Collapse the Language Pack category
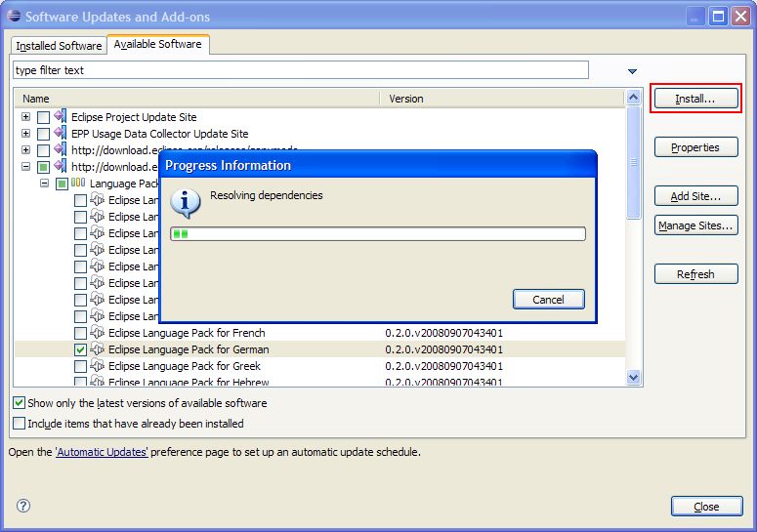This screenshot has height=532, width=757. 44,184
